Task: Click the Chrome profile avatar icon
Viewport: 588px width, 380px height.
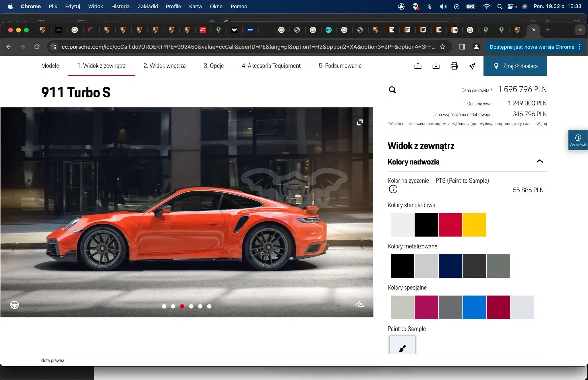Action: 476,47
